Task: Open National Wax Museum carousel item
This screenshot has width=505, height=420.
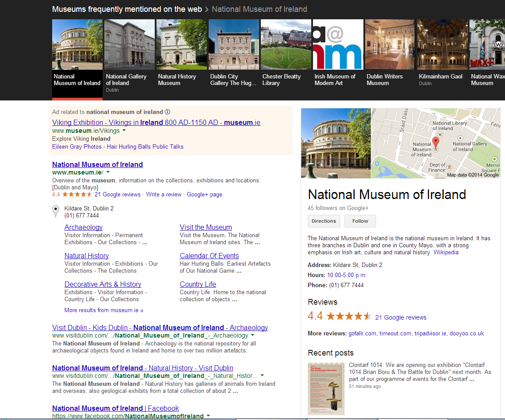Action: point(487,53)
